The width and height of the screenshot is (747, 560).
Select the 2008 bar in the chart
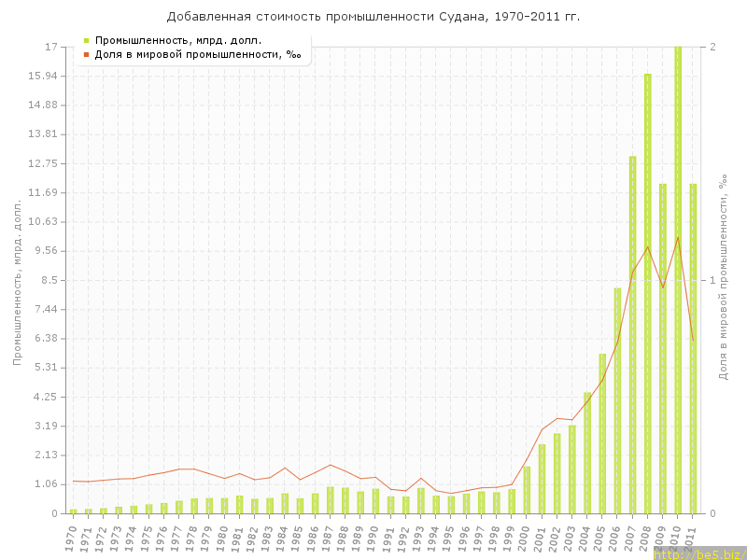click(647, 293)
